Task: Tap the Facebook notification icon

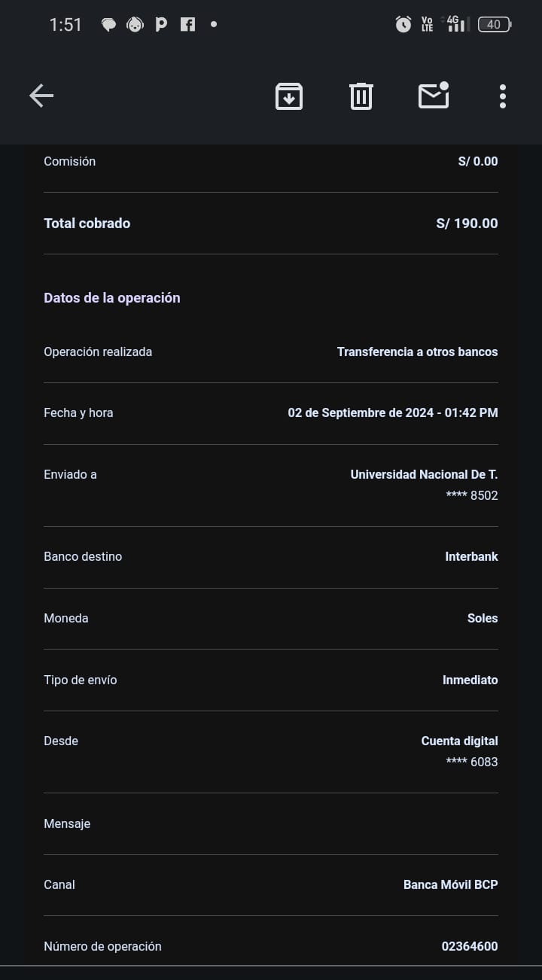Action: [187, 24]
